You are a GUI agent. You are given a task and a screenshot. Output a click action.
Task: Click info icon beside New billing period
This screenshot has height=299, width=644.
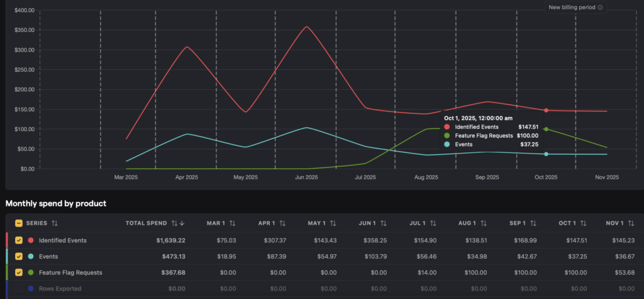[x=600, y=8]
